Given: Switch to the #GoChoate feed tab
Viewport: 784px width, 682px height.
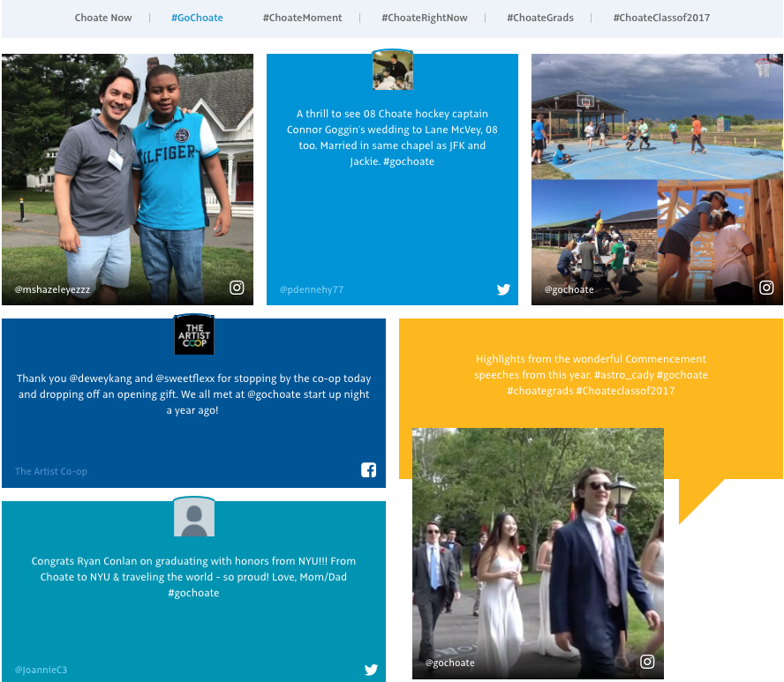Looking at the screenshot, I should [x=197, y=17].
